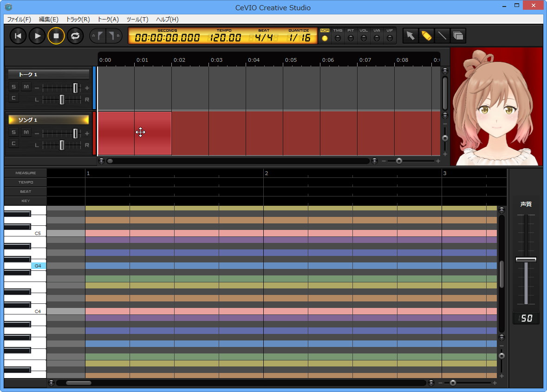Image resolution: width=547 pixels, height=392 pixels.
Task: Select the pencil drawing tool
Action: pos(426,36)
